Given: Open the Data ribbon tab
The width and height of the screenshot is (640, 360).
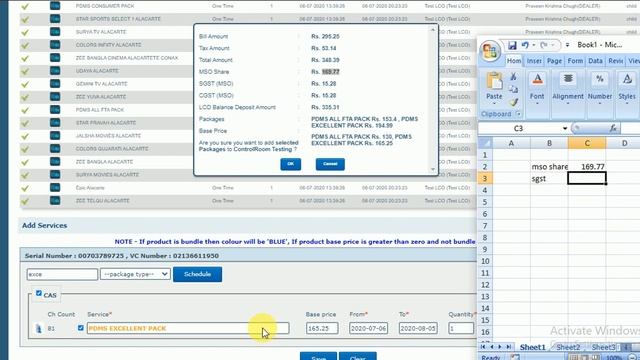Looking at the screenshot, I should 595,61.
